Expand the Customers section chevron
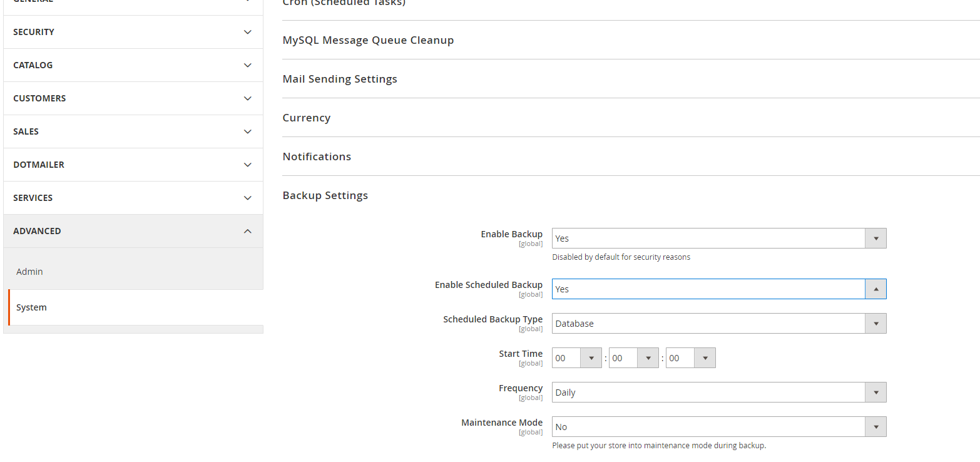Image resolution: width=980 pixels, height=462 pixels. coord(248,98)
